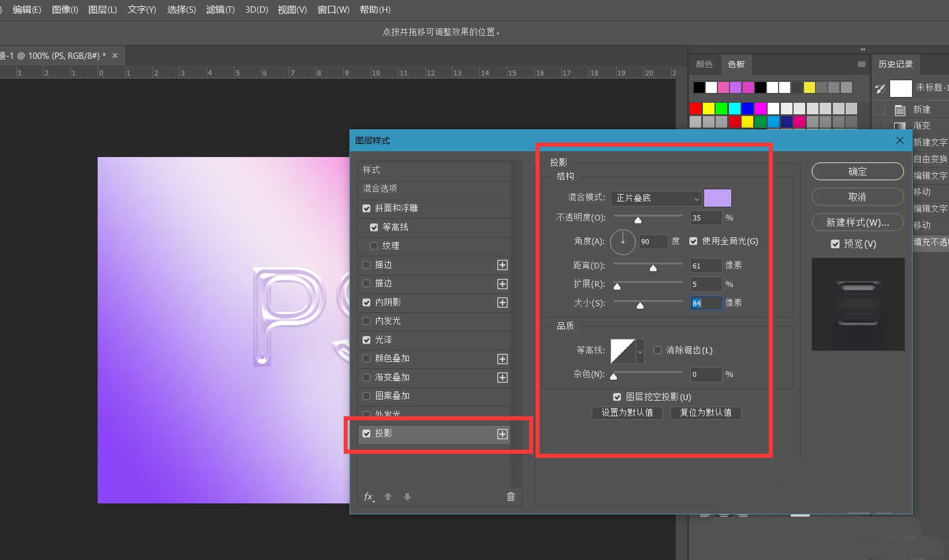Uncheck 投影 effect checkbox
The height and width of the screenshot is (560, 949).
click(x=366, y=434)
